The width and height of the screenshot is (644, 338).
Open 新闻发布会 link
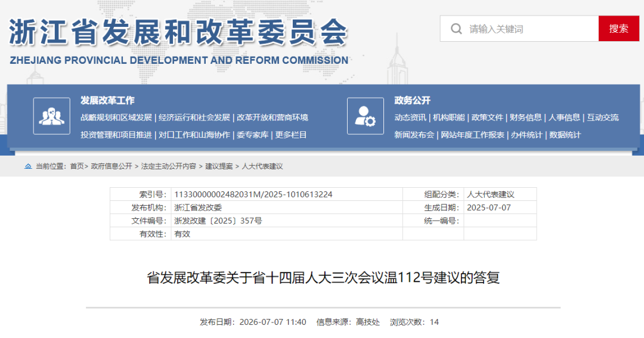(414, 135)
